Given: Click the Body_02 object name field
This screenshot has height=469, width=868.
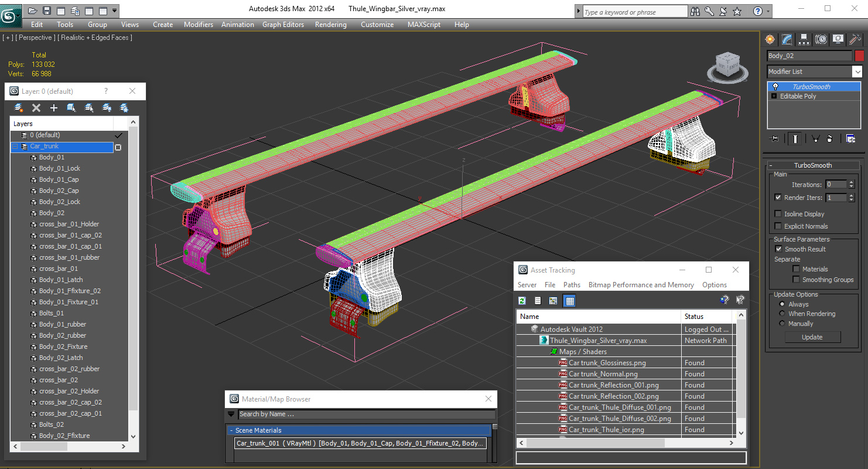Looking at the screenshot, I should click(809, 56).
